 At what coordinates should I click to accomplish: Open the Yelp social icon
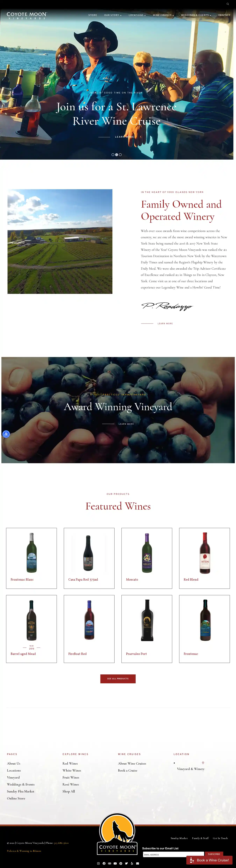pyautogui.click(x=132, y=863)
